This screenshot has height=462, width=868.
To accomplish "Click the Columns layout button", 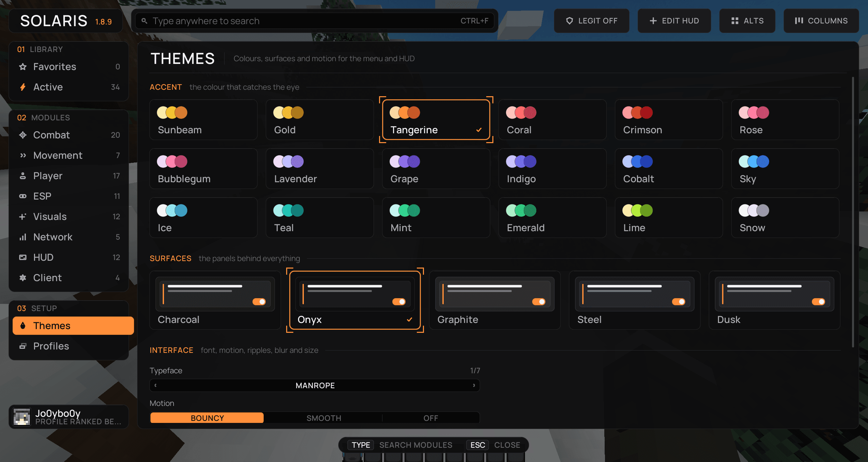I will [x=821, y=21].
